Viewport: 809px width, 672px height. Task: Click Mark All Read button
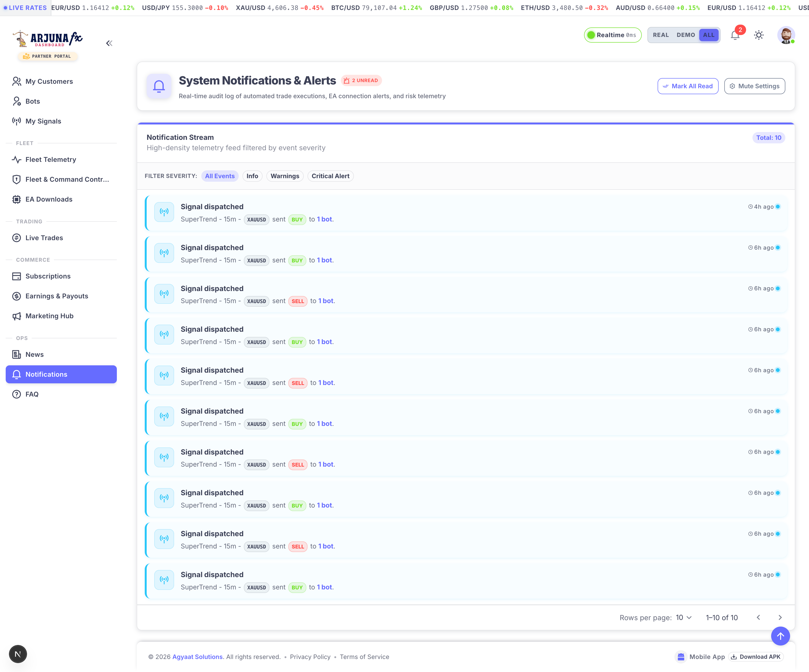[688, 86]
